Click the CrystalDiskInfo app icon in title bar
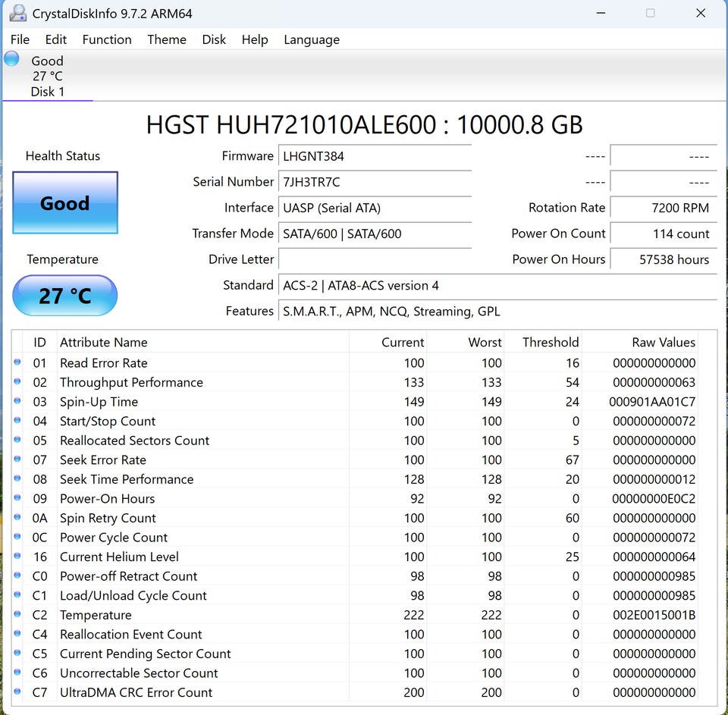The image size is (728, 715). click(17, 13)
